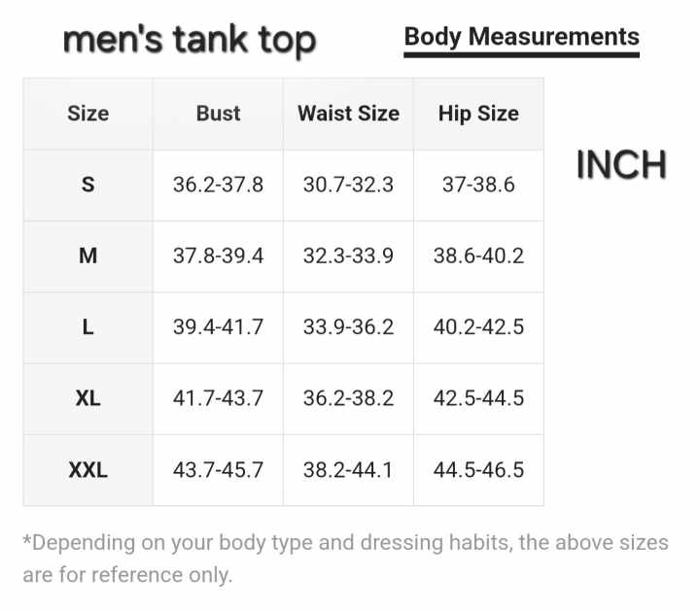Click bust value 41.7-43.7 for size XL
Viewport: 700px width, 612px height.
point(218,398)
